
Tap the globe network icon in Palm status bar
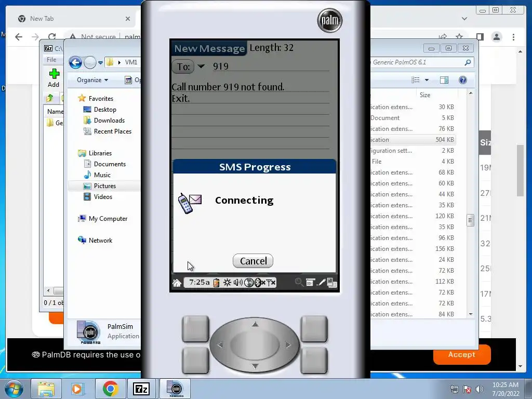(249, 283)
